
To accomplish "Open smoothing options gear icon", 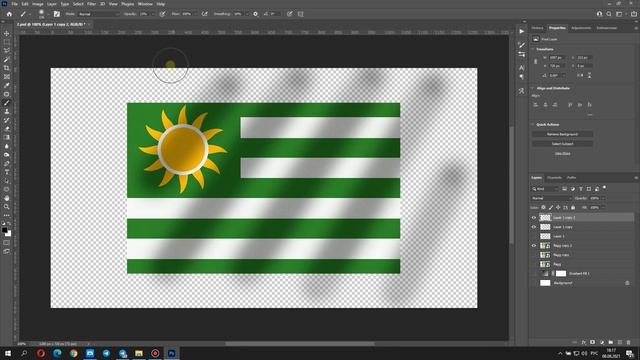I will click(x=256, y=14).
